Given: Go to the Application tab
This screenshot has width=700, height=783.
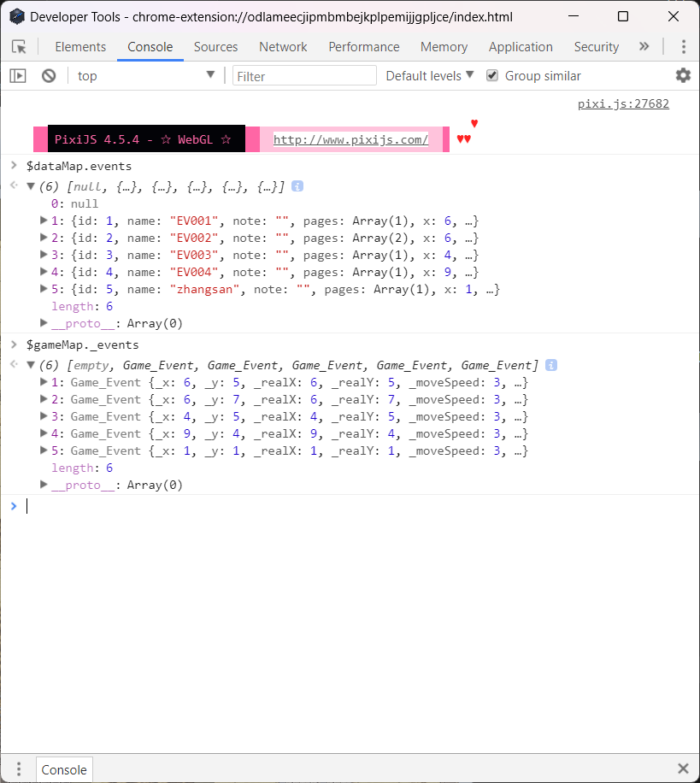Looking at the screenshot, I should pos(521,47).
